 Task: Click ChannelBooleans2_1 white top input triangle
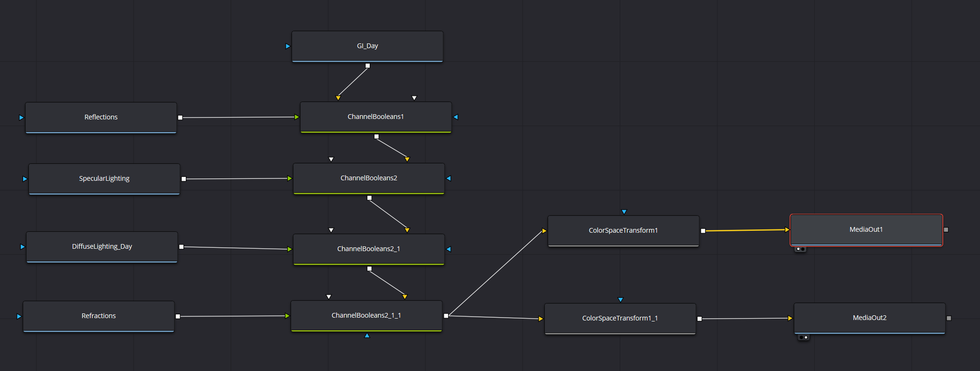point(331,230)
